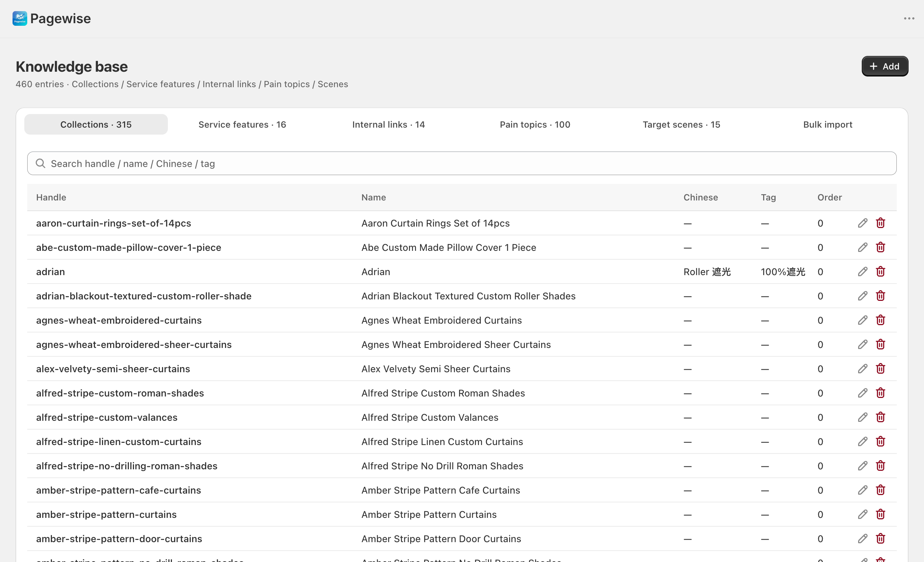
Task: Click name 'Alfred Stripe No Drill Roman Shades'
Action: pyautogui.click(x=442, y=466)
